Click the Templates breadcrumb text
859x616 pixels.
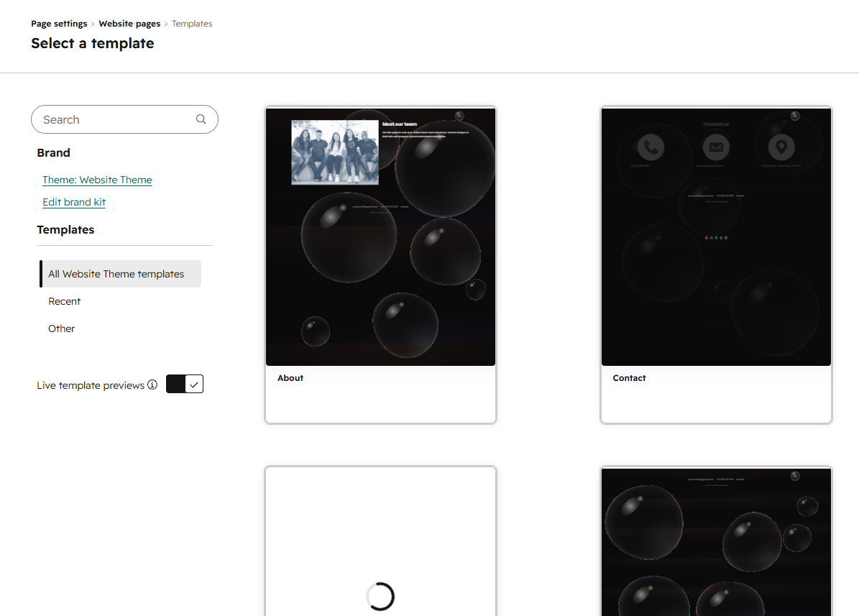(x=192, y=24)
